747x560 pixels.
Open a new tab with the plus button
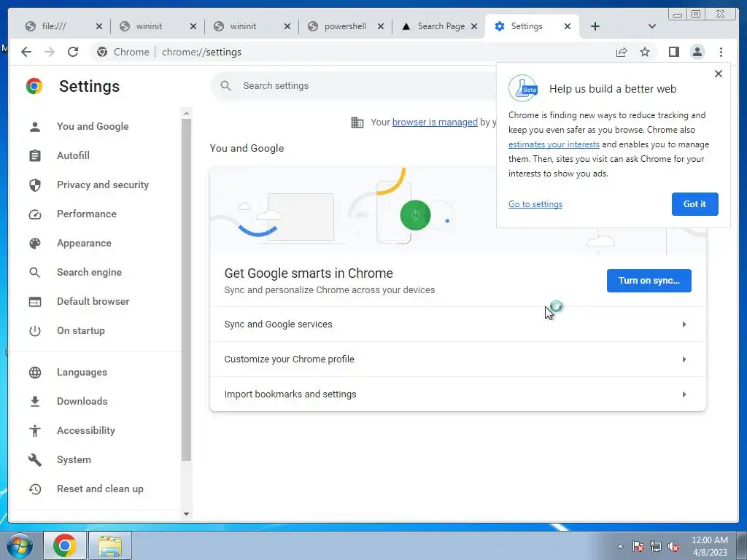(x=595, y=26)
